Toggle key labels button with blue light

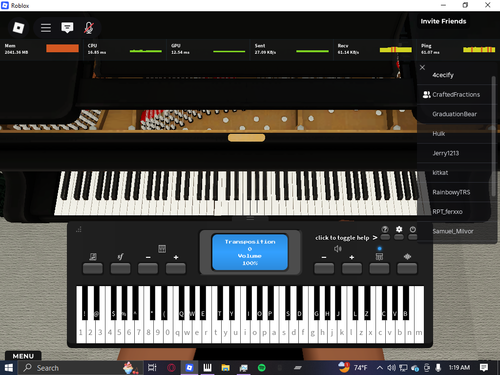pos(379,268)
